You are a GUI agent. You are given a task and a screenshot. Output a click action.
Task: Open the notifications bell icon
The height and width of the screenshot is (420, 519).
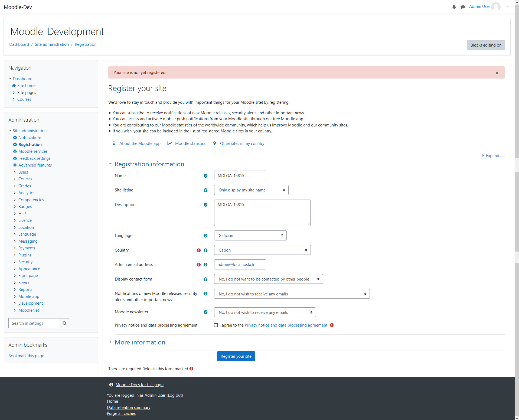coord(454,7)
